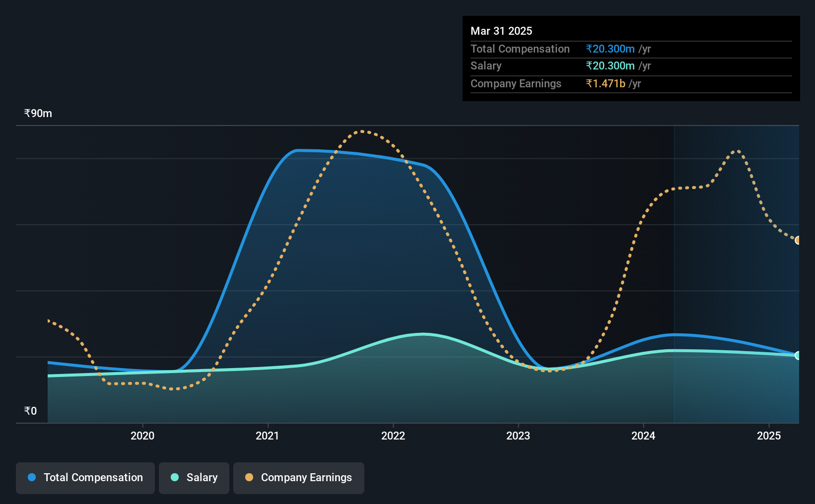Toggle the Company Earnings legend button
Viewport: 815px width, 504px height.
click(x=299, y=478)
